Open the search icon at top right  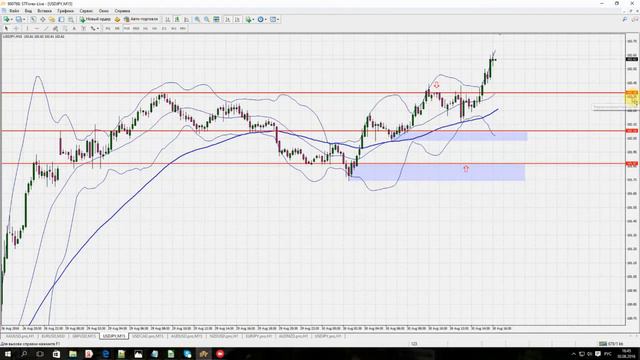coord(624,19)
